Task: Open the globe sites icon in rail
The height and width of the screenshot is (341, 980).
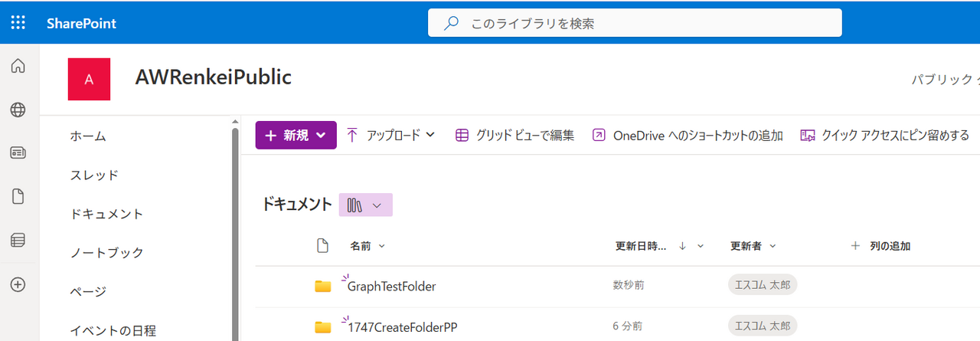Action: pos(18,110)
